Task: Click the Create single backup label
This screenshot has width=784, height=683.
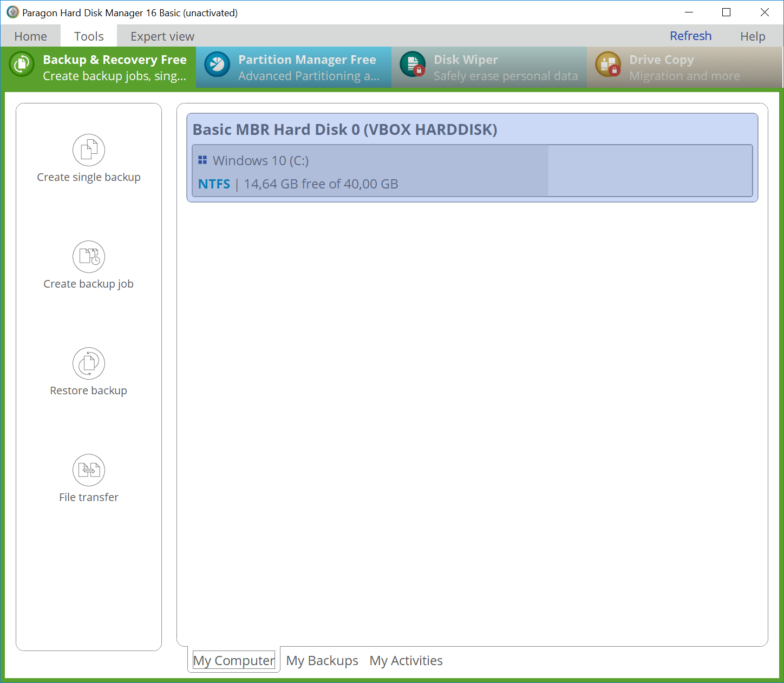Action: pos(89,177)
